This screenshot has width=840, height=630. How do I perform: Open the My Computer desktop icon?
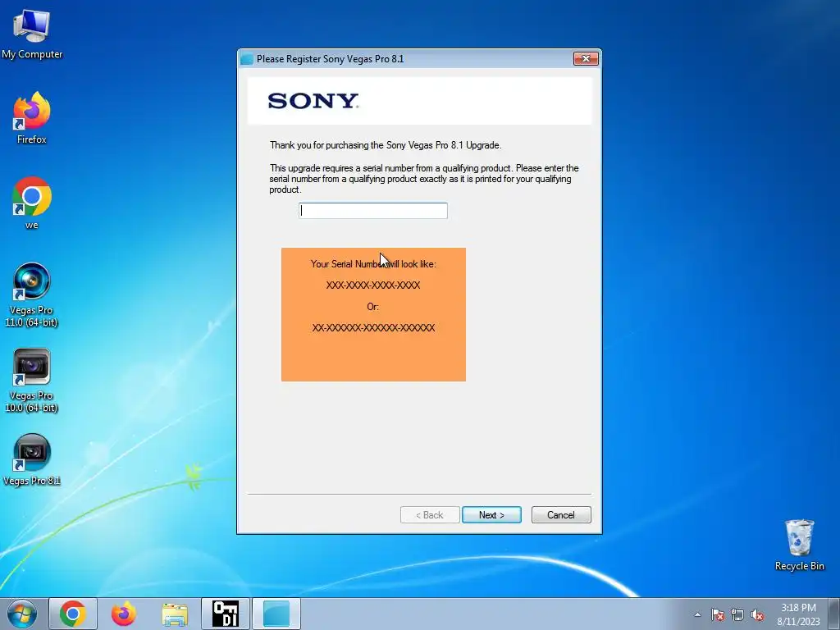click(x=32, y=34)
